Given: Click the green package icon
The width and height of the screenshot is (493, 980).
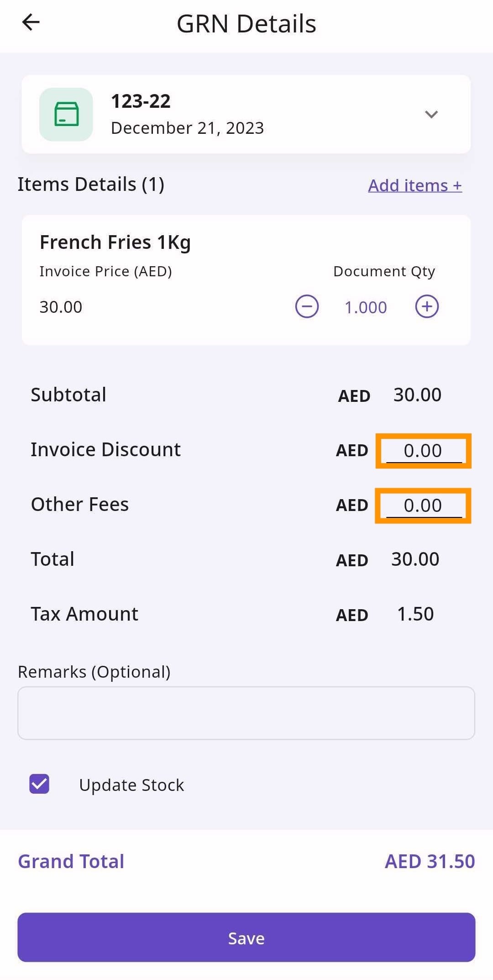Looking at the screenshot, I should (x=66, y=114).
